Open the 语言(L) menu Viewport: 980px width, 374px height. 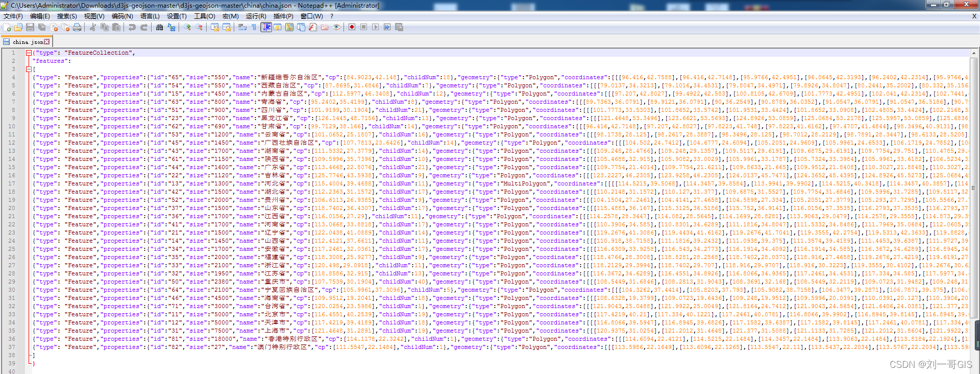[x=150, y=16]
